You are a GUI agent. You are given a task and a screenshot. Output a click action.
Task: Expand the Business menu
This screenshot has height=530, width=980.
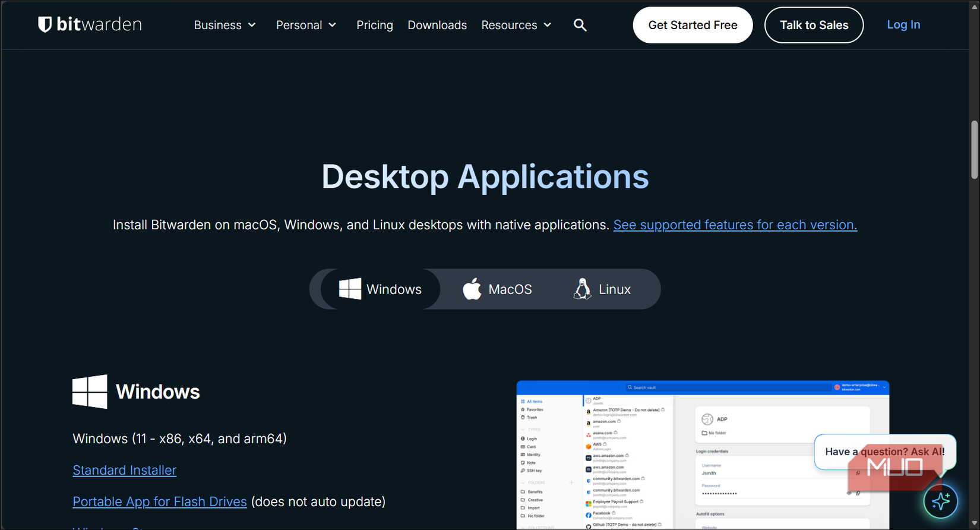point(225,25)
